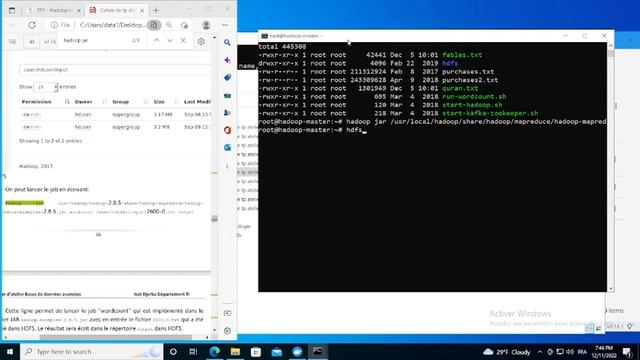Jump to previous find result
The image size is (640, 360).
156,40
